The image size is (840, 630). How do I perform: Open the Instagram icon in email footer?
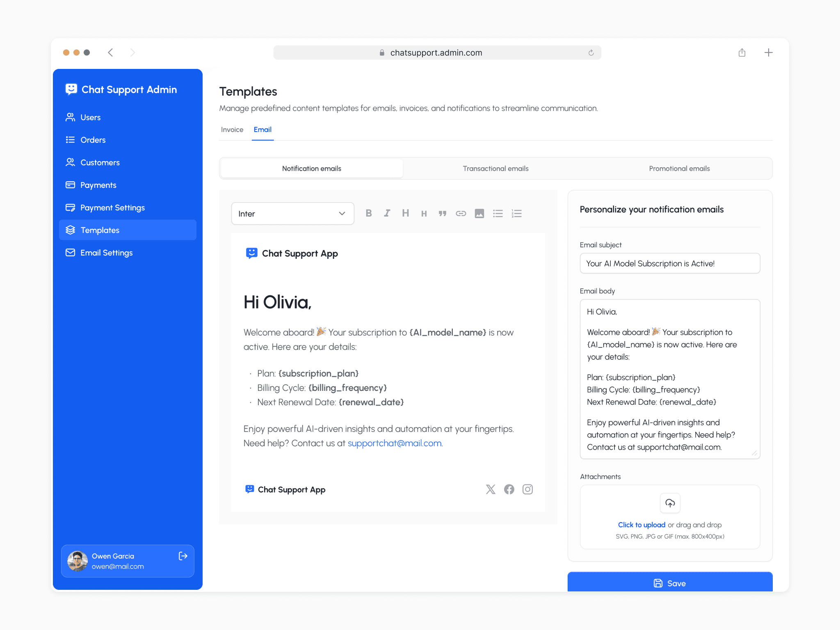pyautogui.click(x=527, y=489)
